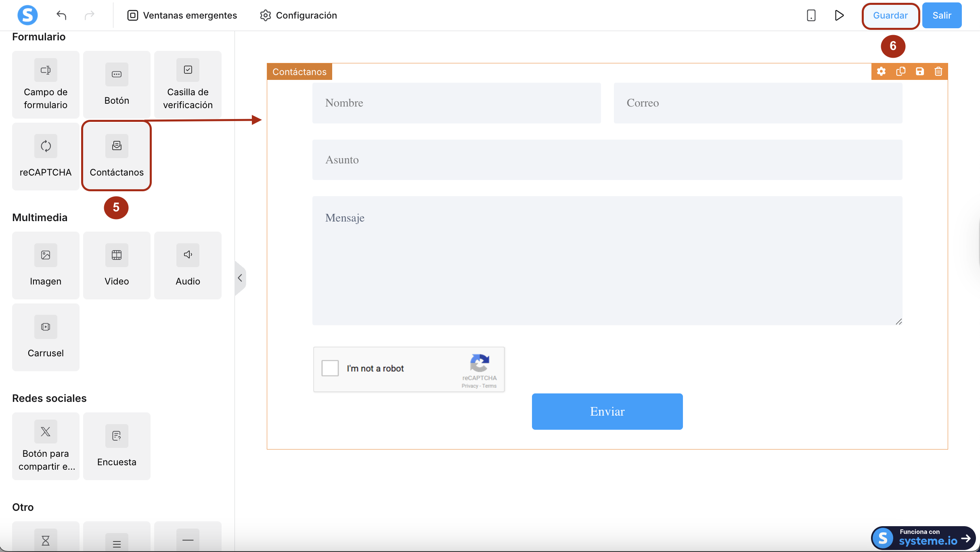Click the Nombre input field
The width and height of the screenshot is (980, 552).
pyautogui.click(x=456, y=103)
